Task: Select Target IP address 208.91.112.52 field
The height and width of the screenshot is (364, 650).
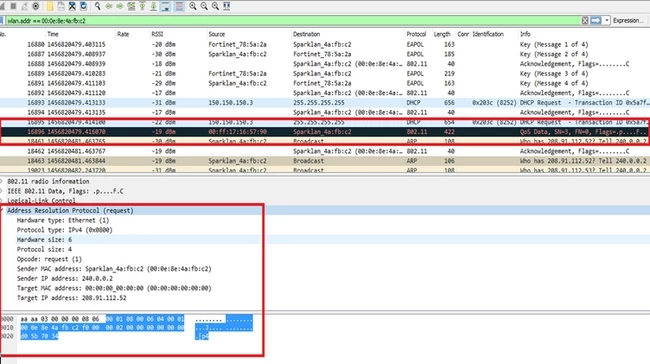Action: pyautogui.click(x=72, y=298)
